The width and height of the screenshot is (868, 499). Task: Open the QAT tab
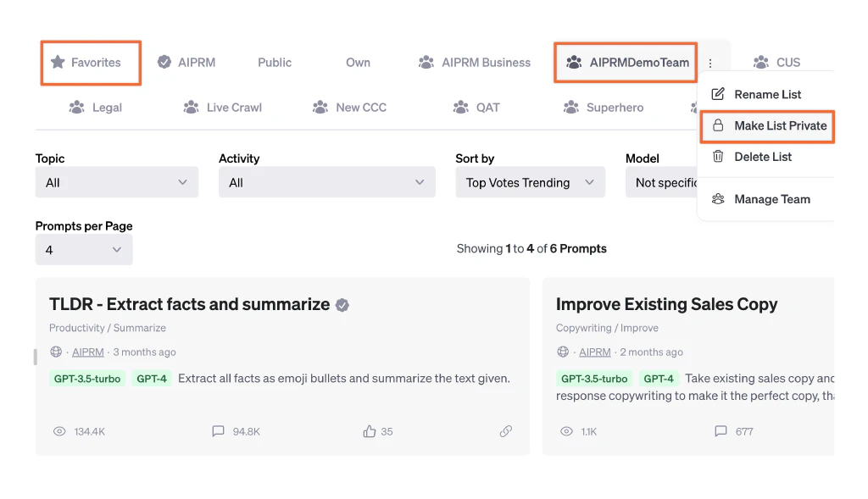point(476,108)
